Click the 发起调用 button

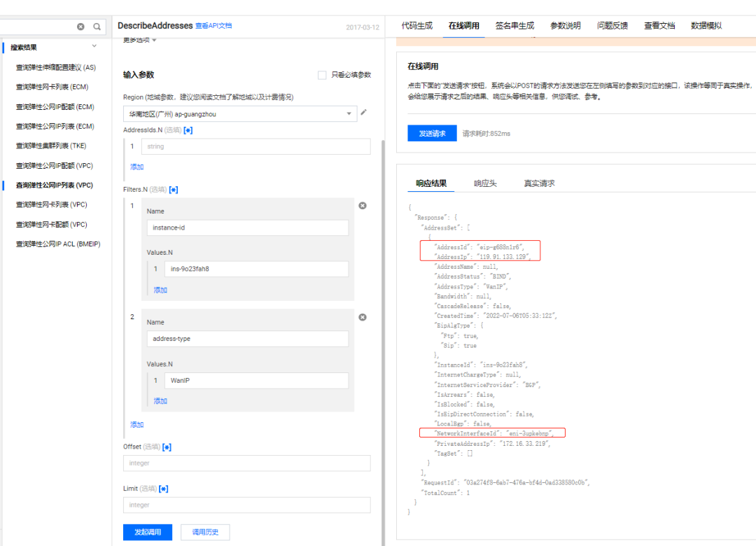click(x=148, y=532)
